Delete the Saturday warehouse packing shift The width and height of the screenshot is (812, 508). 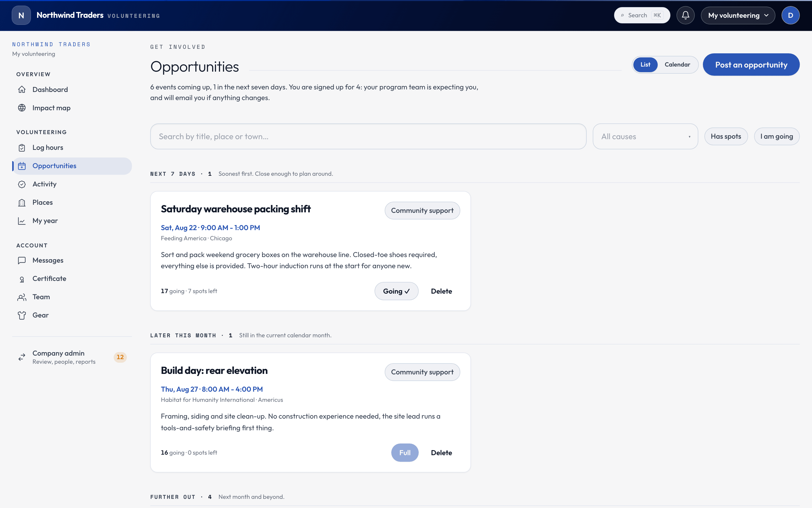pos(441,291)
